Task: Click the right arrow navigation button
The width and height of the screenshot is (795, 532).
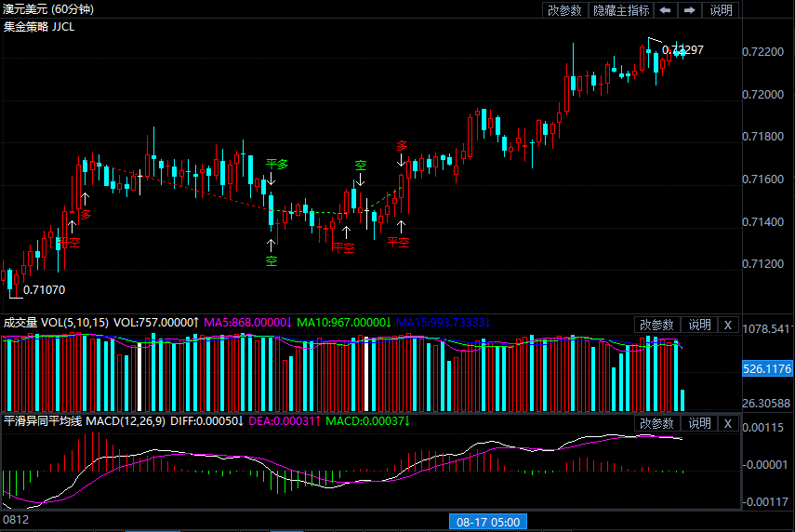Action: (690, 10)
